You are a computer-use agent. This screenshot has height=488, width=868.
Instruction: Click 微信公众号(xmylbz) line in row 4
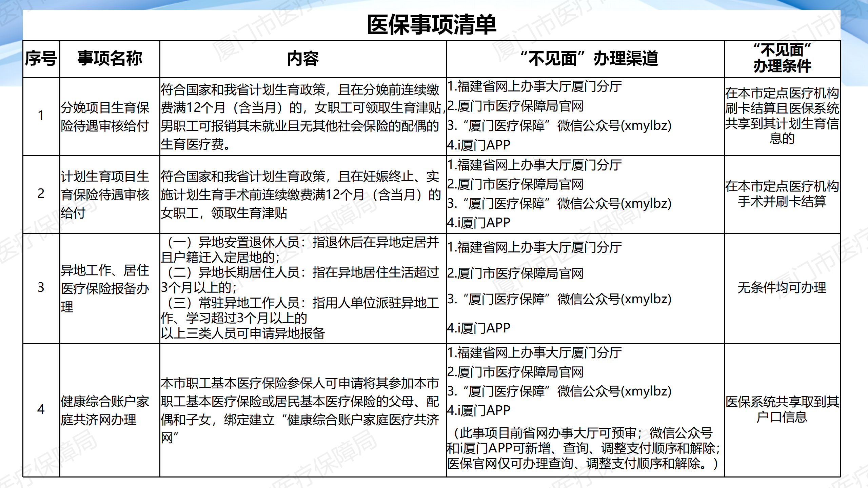coord(559,391)
